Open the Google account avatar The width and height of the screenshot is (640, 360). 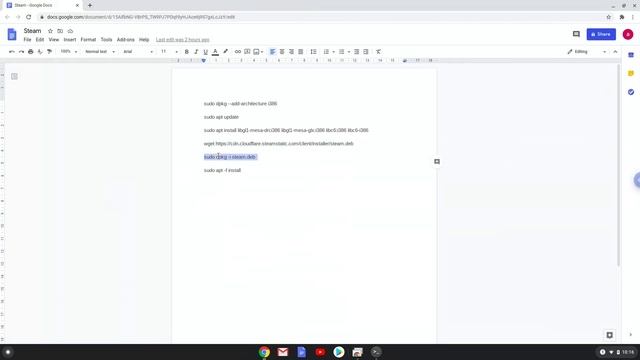[628, 34]
